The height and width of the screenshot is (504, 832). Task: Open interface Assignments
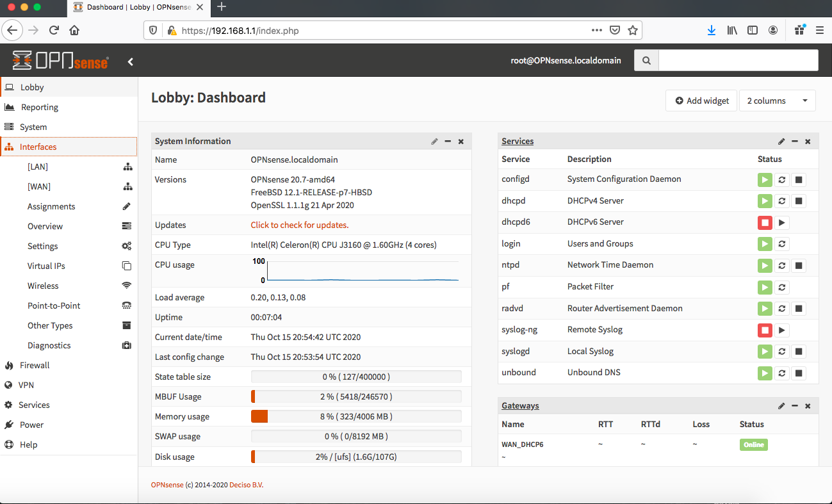pyautogui.click(x=69, y=207)
